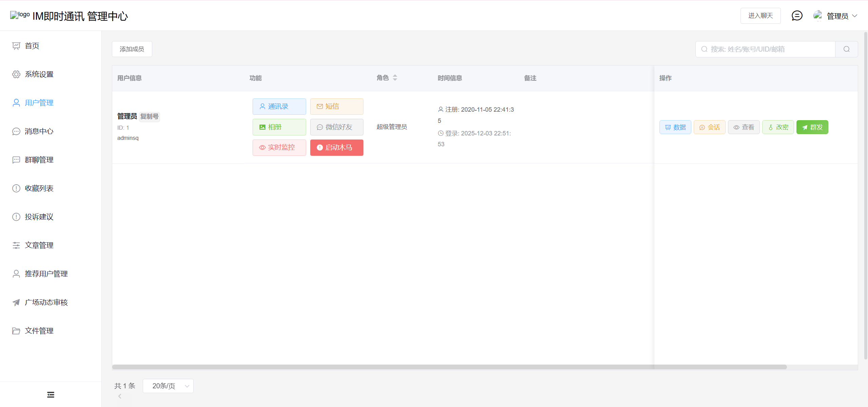Focus the 姓名/账号/UID/邮箱 search field
Image resolution: width=868 pixels, height=407 pixels.
770,49
